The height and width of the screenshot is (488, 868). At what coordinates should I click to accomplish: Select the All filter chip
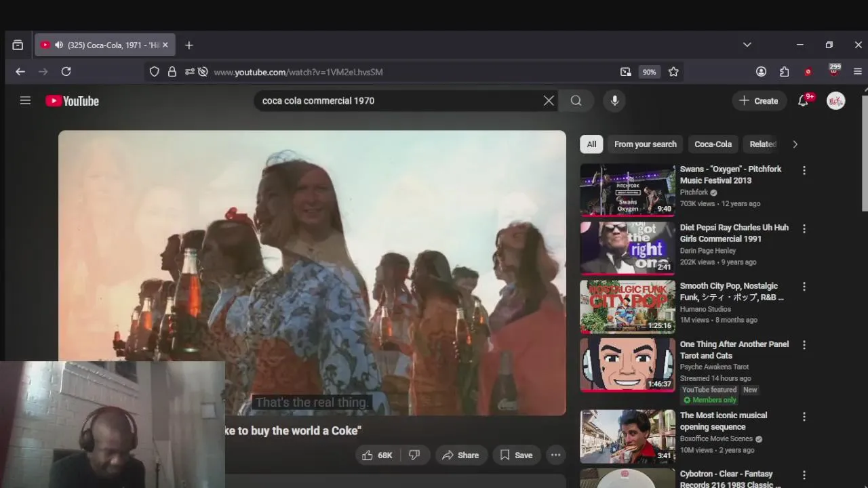pos(591,144)
